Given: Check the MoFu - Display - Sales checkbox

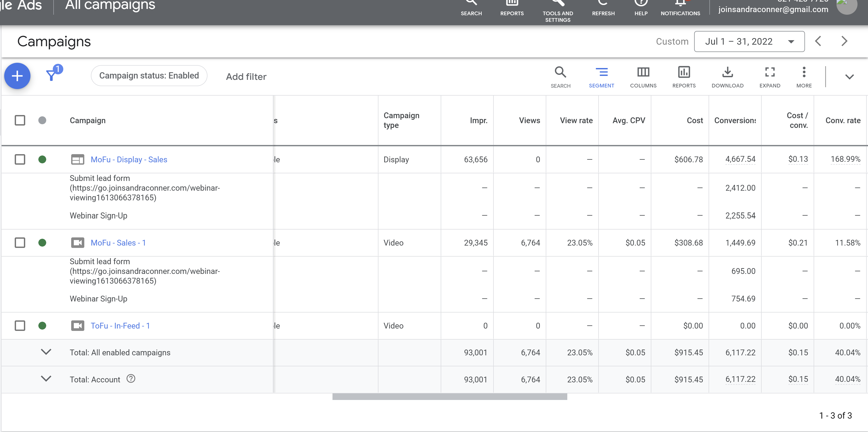Looking at the screenshot, I should point(20,159).
